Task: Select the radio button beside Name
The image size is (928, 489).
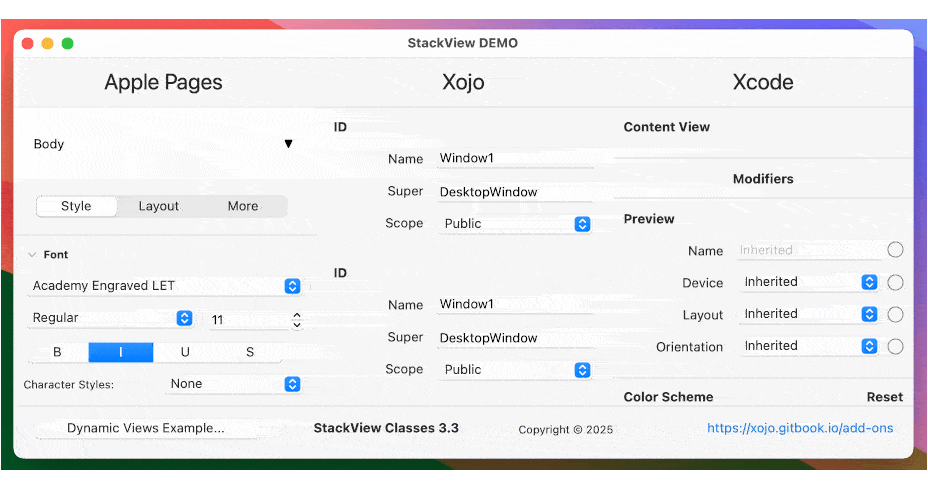Action: point(895,250)
